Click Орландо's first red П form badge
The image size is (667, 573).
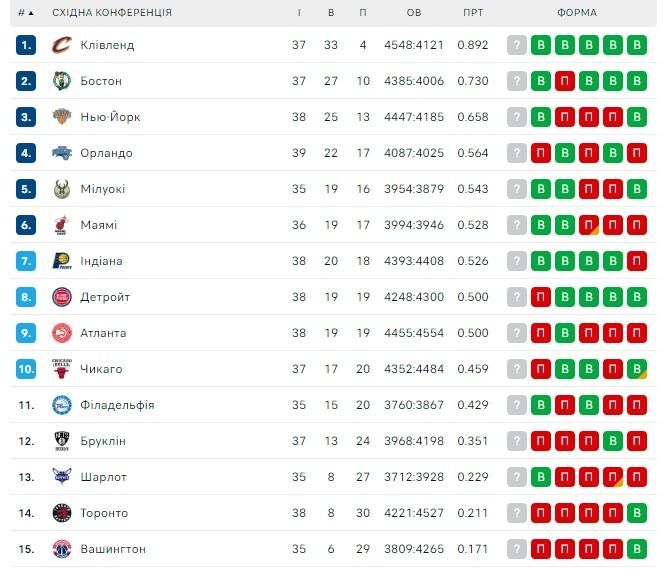click(541, 153)
